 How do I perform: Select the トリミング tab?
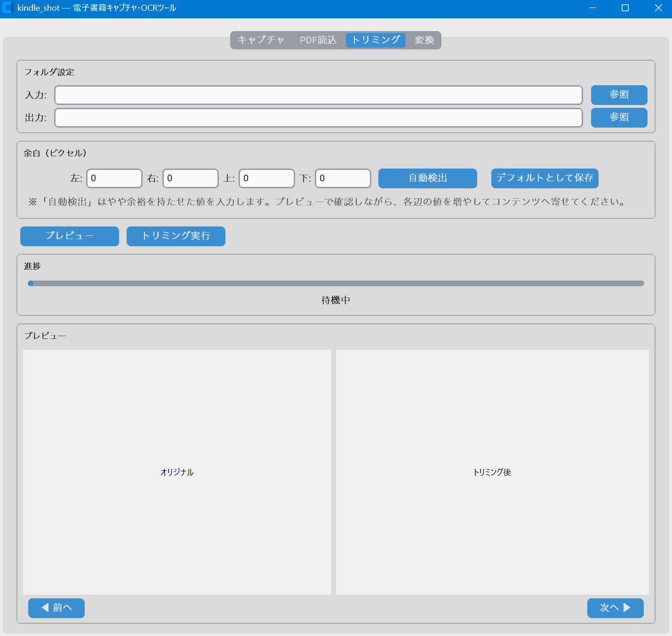click(x=376, y=40)
